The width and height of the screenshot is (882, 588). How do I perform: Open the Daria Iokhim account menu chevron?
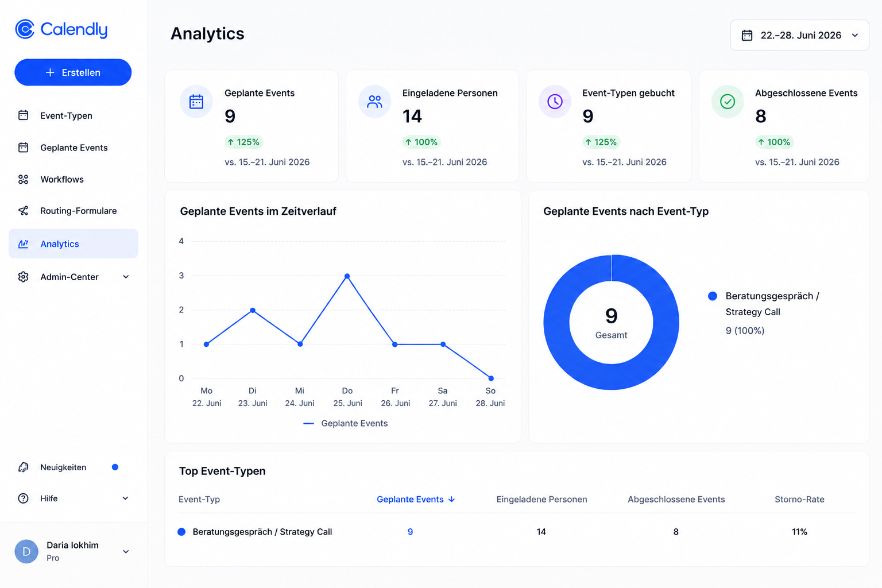coord(126,552)
